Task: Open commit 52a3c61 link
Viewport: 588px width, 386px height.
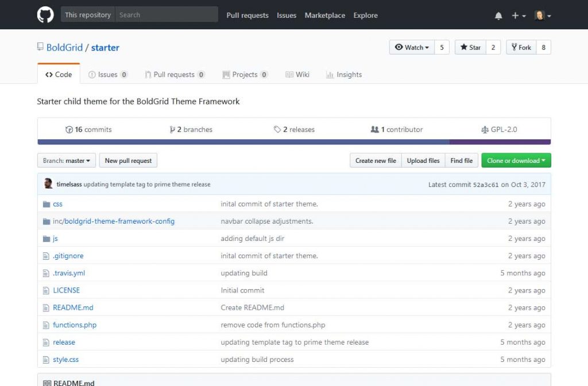Action: pyautogui.click(x=486, y=185)
